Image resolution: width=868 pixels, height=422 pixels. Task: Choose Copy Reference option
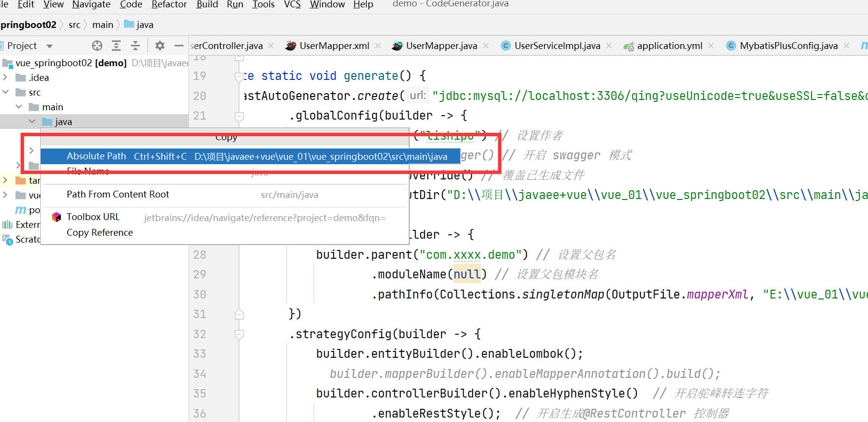225,232
